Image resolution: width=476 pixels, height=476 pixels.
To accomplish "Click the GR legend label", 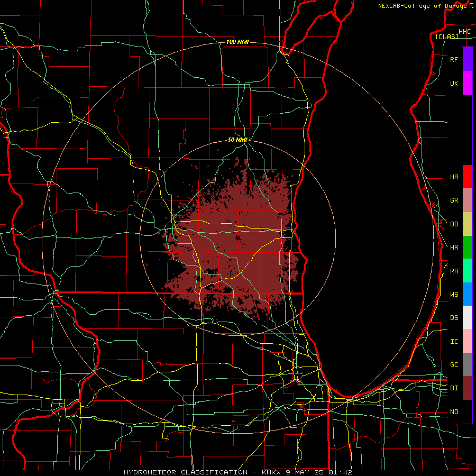I will click(x=454, y=200).
